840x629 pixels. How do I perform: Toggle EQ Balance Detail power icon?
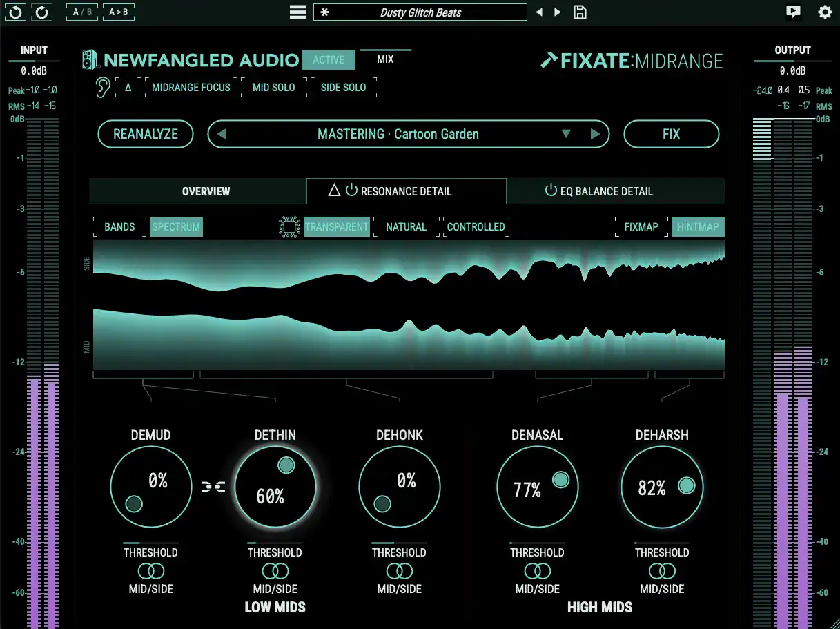[550, 190]
